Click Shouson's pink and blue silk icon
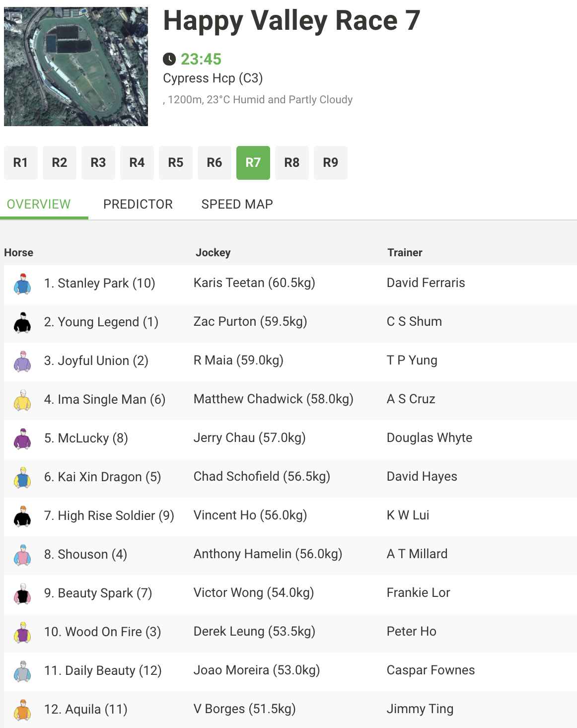This screenshot has width=577, height=728. tap(22, 555)
